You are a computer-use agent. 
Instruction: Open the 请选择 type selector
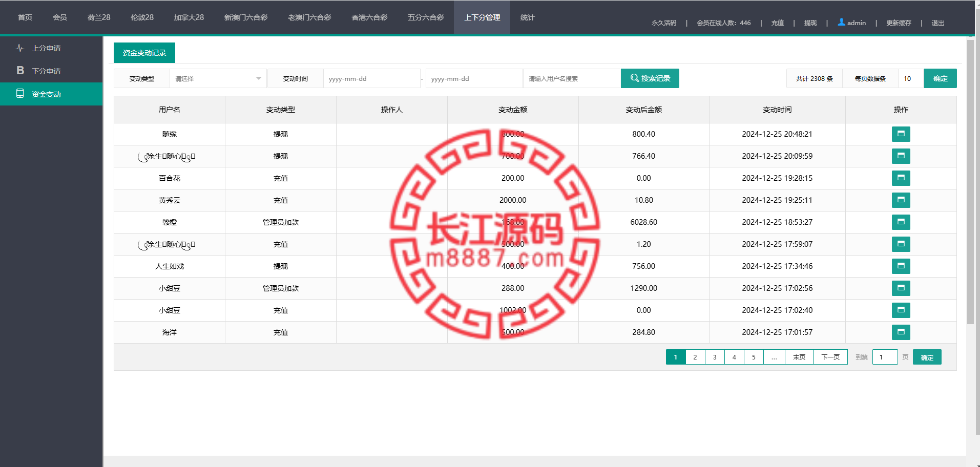click(x=218, y=78)
